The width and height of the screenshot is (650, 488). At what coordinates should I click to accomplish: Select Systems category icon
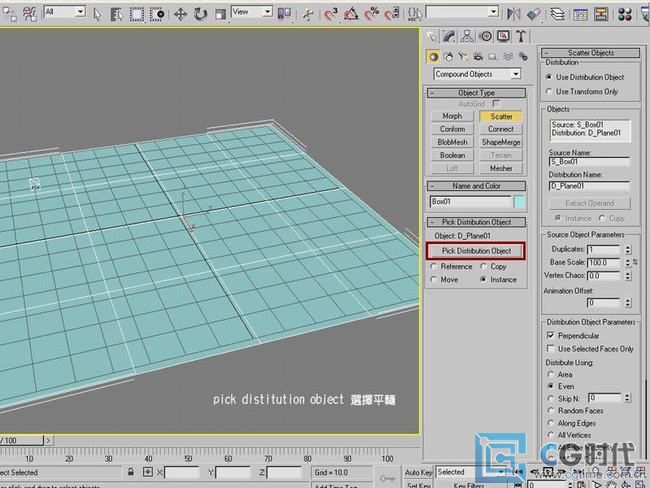click(x=523, y=57)
